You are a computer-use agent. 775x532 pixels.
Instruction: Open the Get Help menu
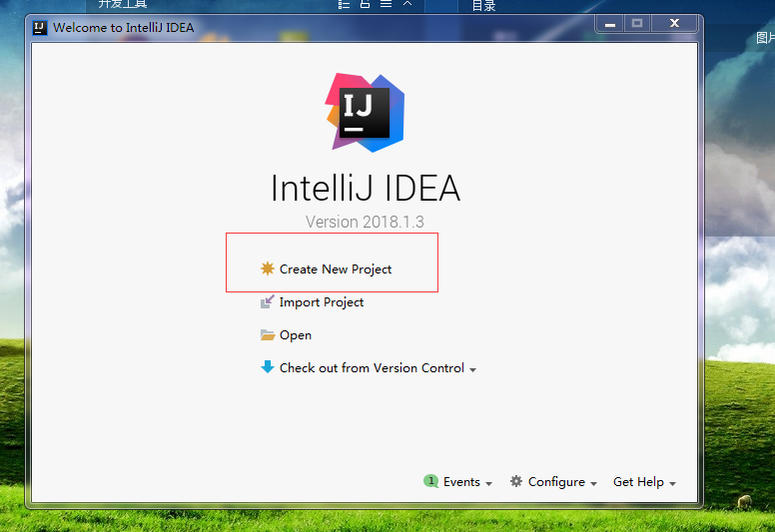[638, 482]
